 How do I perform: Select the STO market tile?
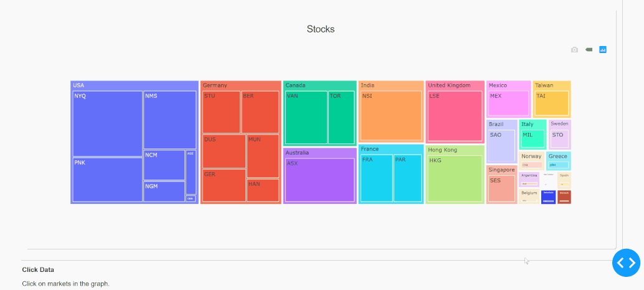[560, 138]
